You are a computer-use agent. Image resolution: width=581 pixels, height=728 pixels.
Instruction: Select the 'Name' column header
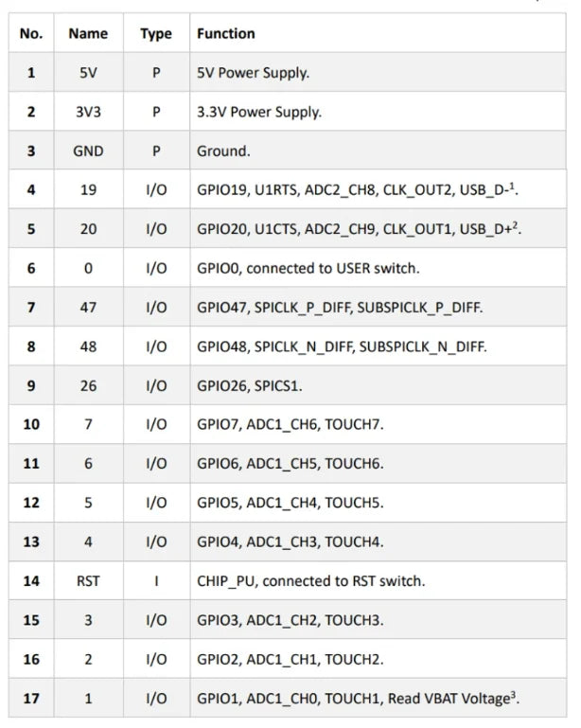(x=88, y=33)
